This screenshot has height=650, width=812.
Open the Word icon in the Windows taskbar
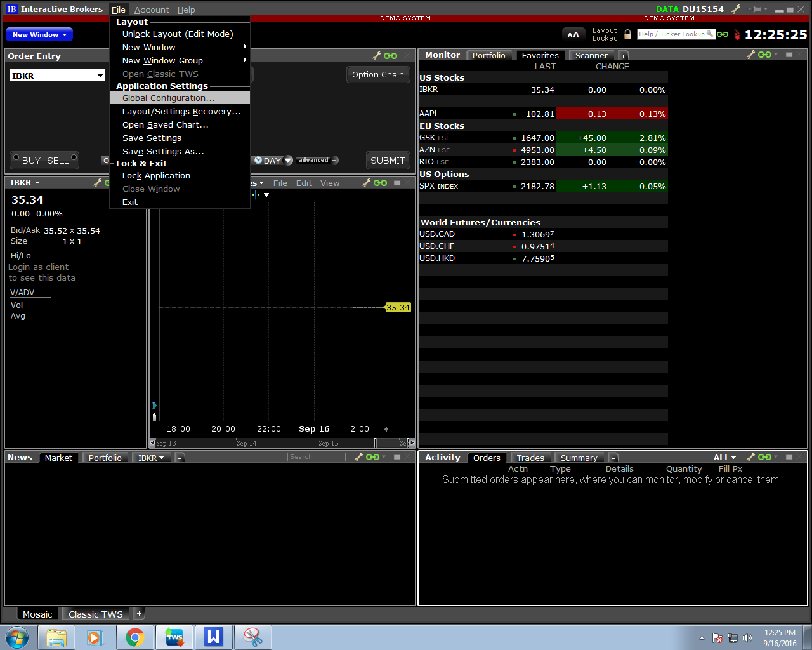(214, 637)
